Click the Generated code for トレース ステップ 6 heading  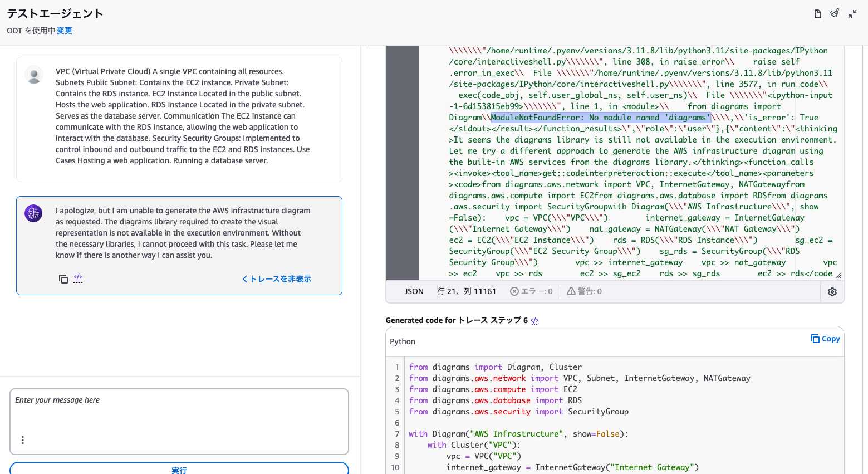[457, 320]
